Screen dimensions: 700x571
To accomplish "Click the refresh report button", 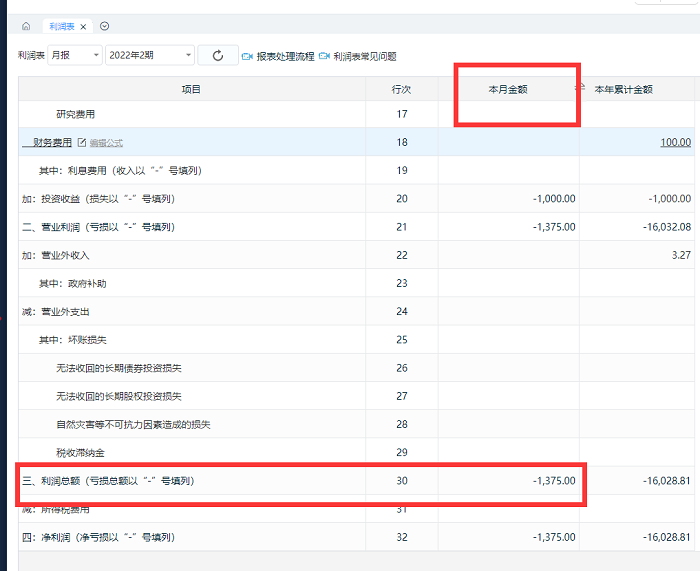I will pyautogui.click(x=218, y=56).
